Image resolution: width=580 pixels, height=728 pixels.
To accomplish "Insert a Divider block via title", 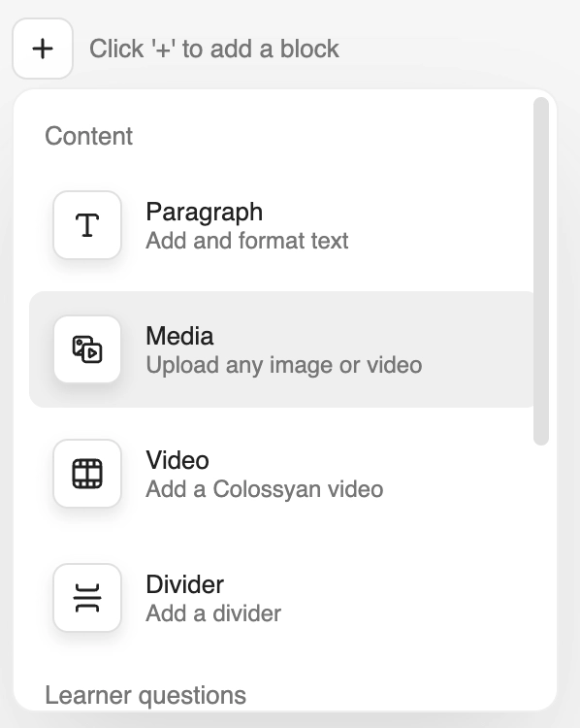I will [x=184, y=584].
